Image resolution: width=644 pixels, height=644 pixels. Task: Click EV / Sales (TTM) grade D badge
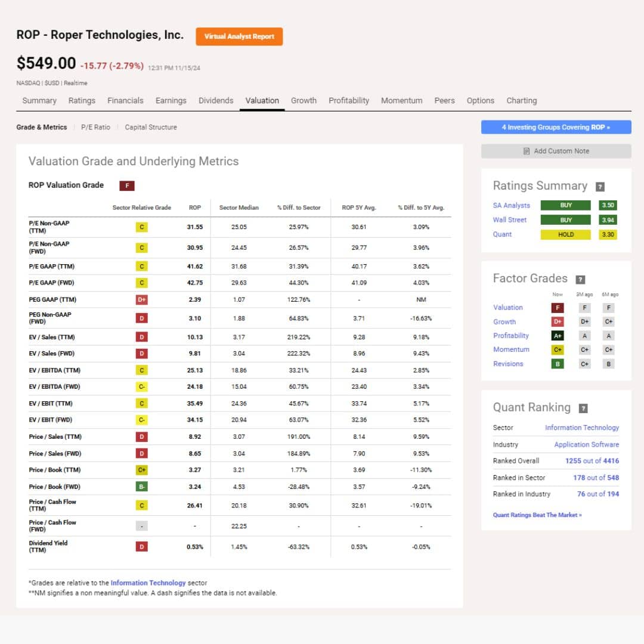click(142, 337)
